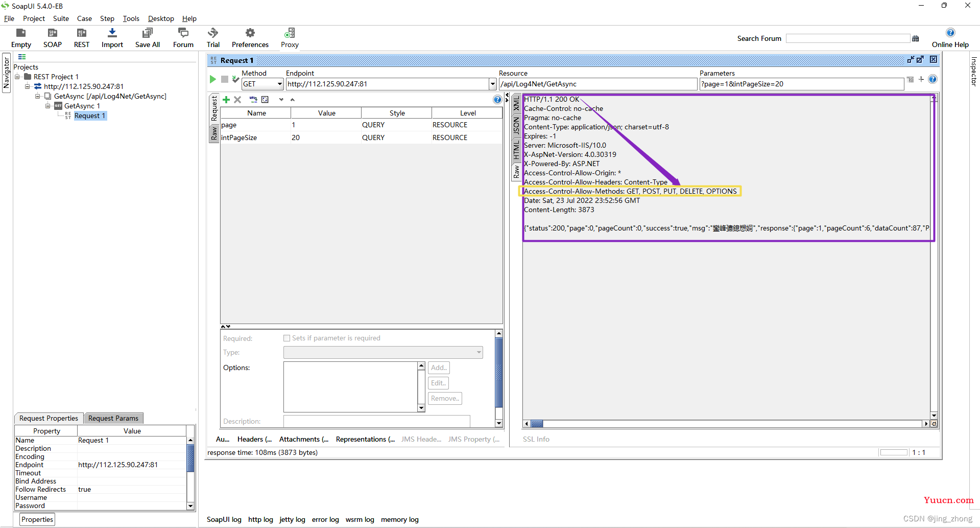Screen dimensions: 980x528
Task: Click the undock Request 1 window icon
Action: tap(911, 60)
